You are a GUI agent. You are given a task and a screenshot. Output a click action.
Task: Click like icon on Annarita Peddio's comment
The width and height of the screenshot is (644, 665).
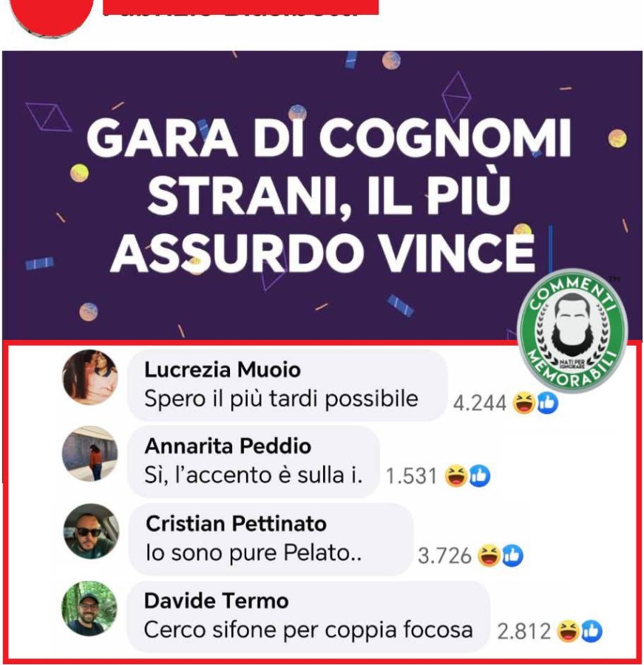(479, 476)
